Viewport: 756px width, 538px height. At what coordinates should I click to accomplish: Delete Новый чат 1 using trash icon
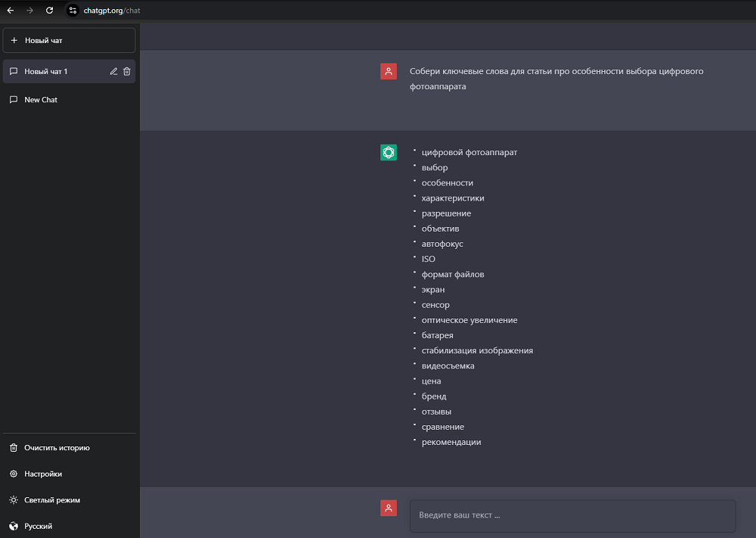pos(127,71)
